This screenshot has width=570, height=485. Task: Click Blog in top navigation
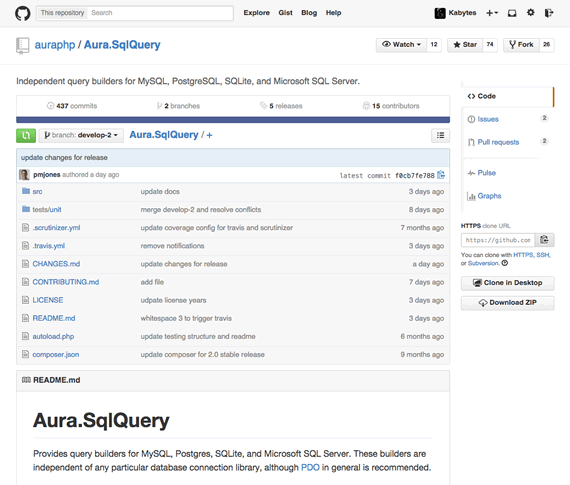tap(309, 13)
